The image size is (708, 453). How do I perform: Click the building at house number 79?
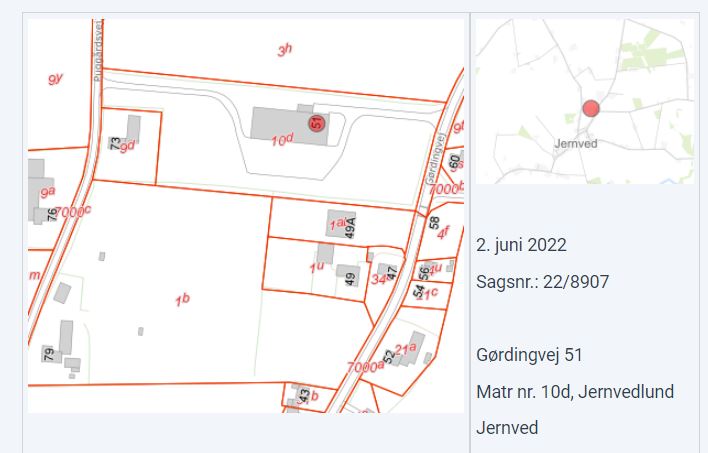(67, 337)
